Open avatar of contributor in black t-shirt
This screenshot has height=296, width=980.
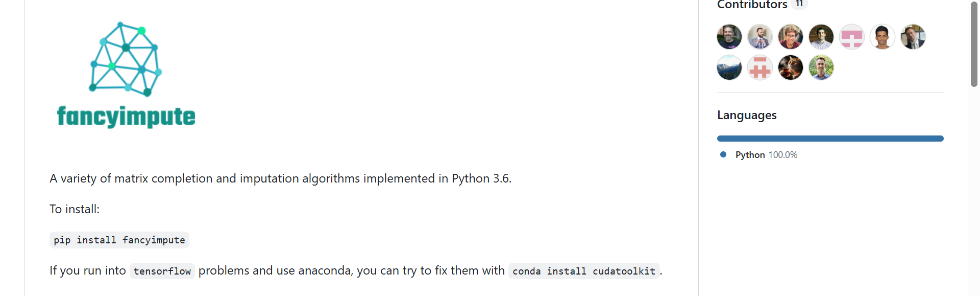click(x=729, y=37)
